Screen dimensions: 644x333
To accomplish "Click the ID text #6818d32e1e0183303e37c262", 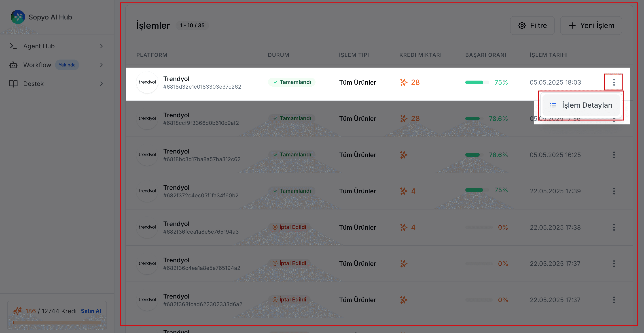I will pyautogui.click(x=202, y=87).
